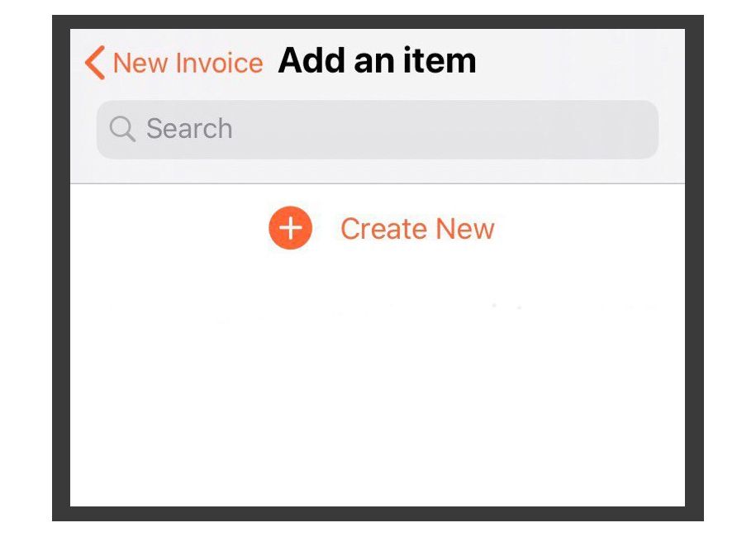The height and width of the screenshot is (537, 756).
Task: Focus the Search input field
Action: point(378,129)
